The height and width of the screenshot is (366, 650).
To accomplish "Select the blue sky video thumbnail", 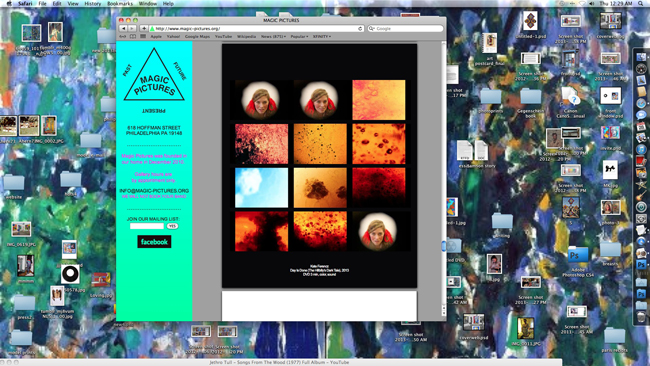I will click(x=262, y=187).
